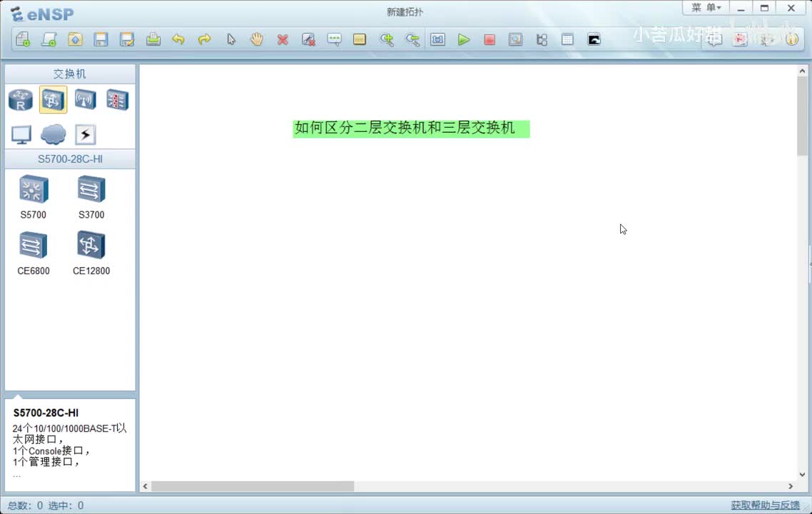Click the data capture toolbar icon

pyautogui.click(x=515, y=39)
